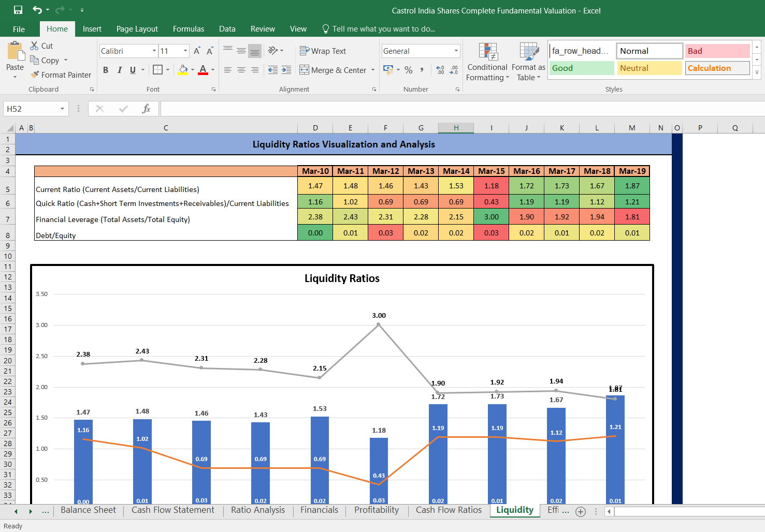Apply accounting number format
The image size is (765, 532).
click(x=388, y=69)
